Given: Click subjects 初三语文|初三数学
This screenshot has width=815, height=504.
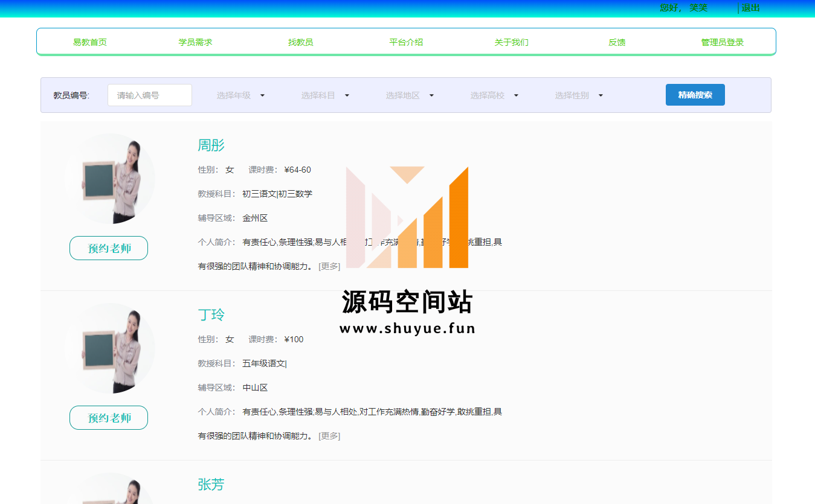Looking at the screenshot, I should coord(277,194).
